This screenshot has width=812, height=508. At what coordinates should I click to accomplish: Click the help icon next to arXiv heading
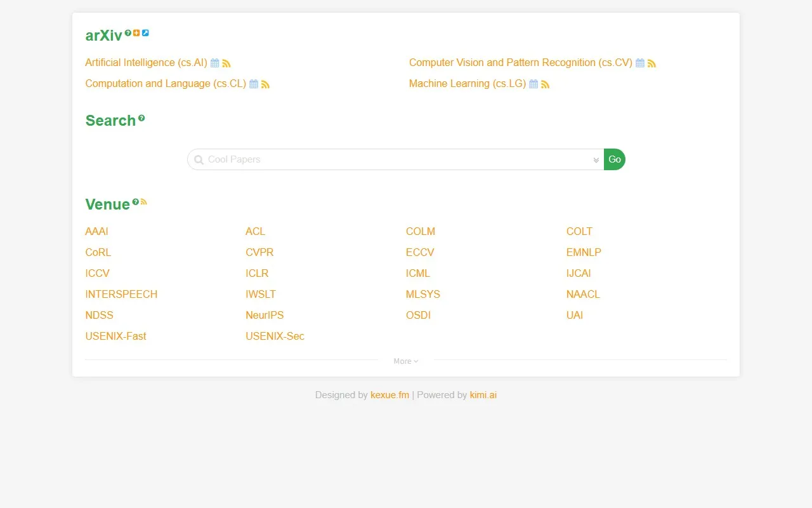pos(128,32)
